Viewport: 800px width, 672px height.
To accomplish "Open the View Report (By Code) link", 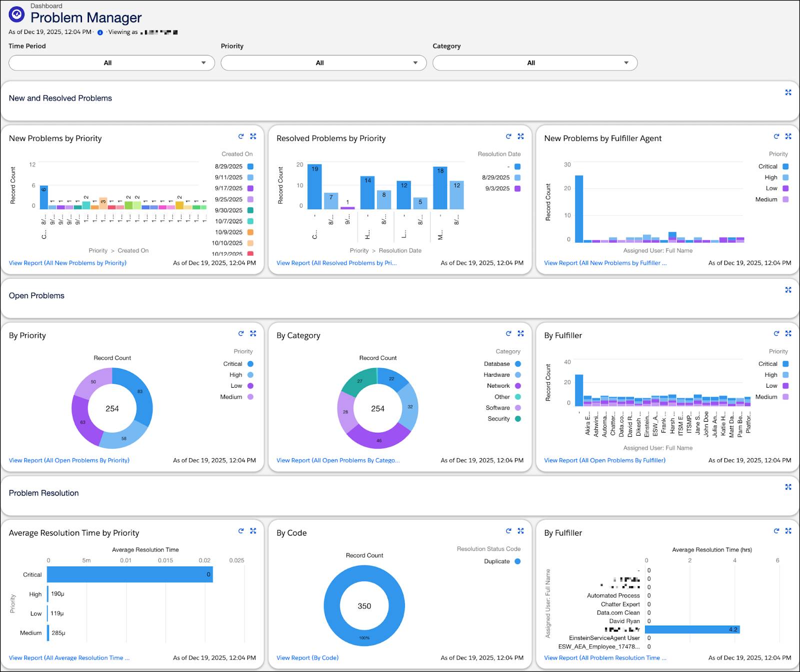I will [x=307, y=658].
